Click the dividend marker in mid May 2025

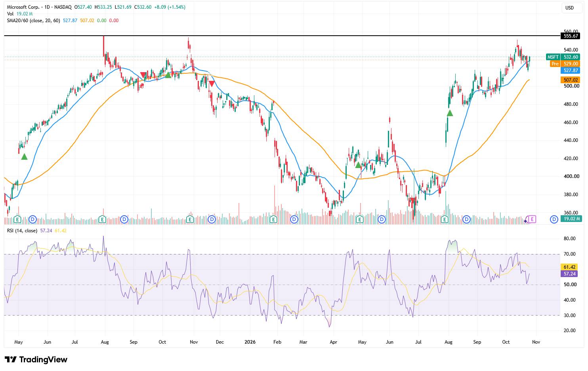pos(33,219)
